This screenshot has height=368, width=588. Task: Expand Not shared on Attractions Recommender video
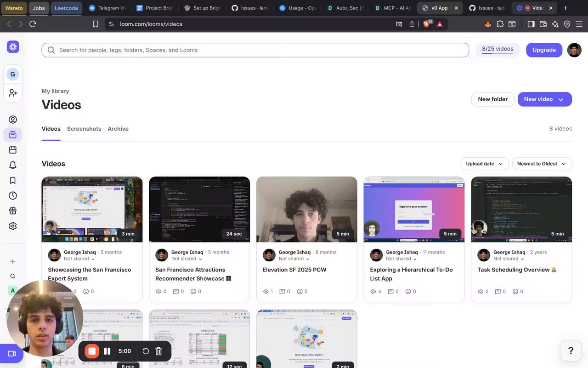tap(187, 259)
